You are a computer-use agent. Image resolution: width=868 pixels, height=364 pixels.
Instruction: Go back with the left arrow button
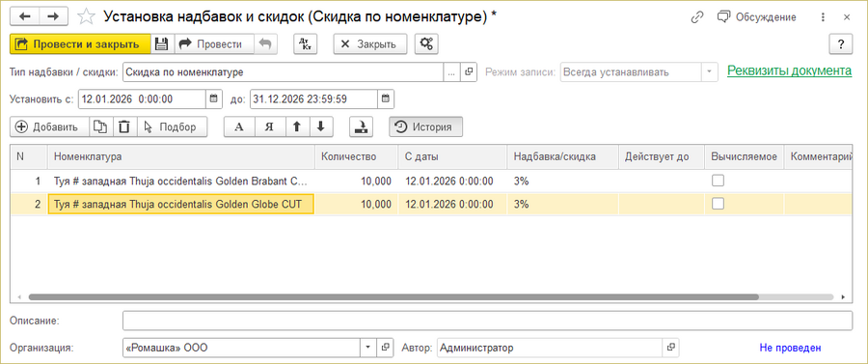(x=25, y=16)
